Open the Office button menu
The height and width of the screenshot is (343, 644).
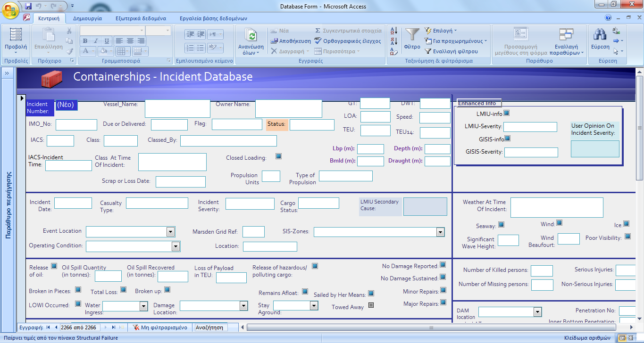click(11, 10)
